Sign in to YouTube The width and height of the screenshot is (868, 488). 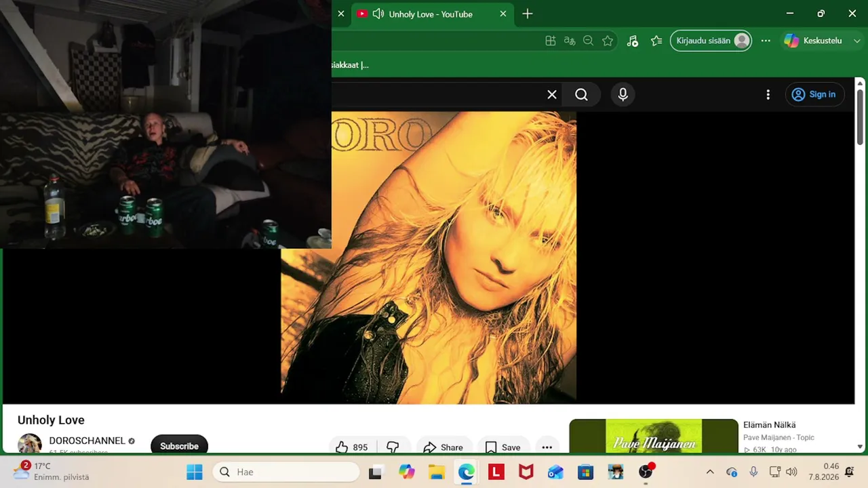814,95
